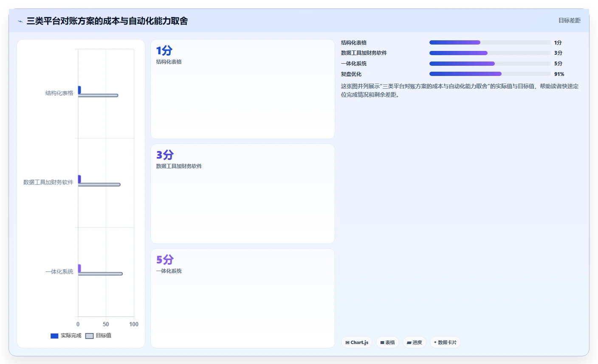The image size is (598, 364).
Task: Click the 数据卡片 tag chip
Action: click(445, 342)
